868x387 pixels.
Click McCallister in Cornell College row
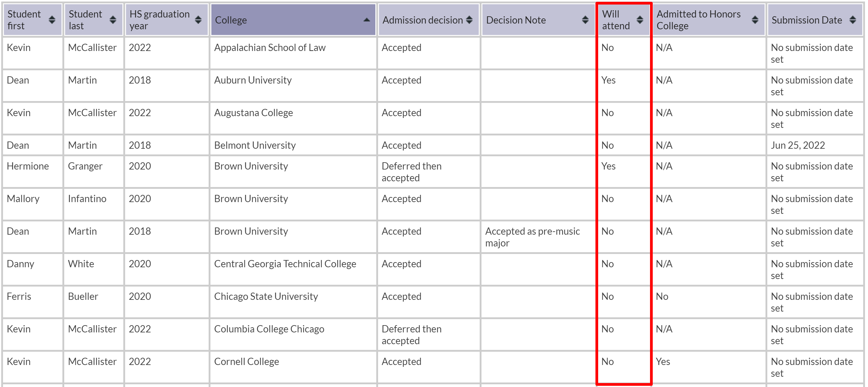92,362
